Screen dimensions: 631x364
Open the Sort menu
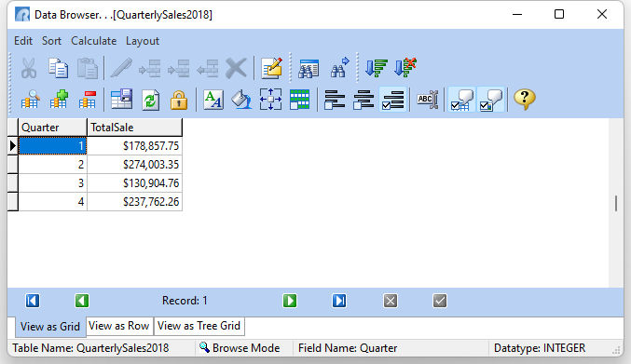pyautogui.click(x=51, y=41)
